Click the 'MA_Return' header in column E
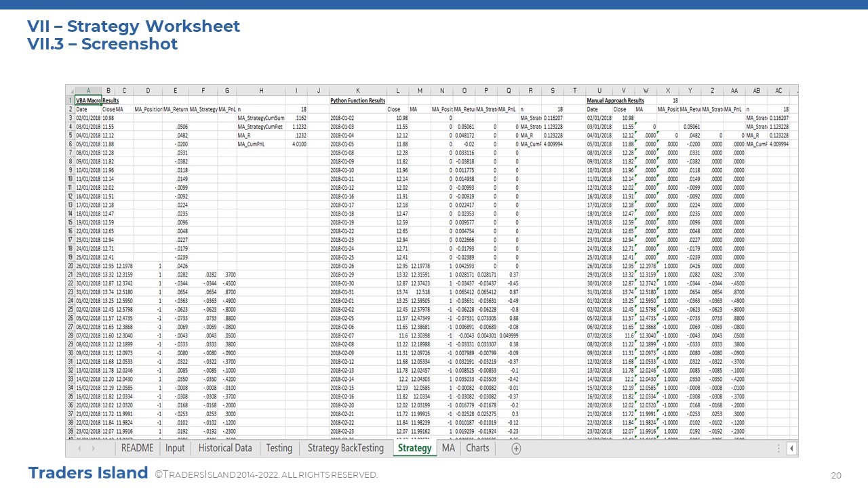Image resolution: width=868 pixels, height=488 pixels. 175,108
